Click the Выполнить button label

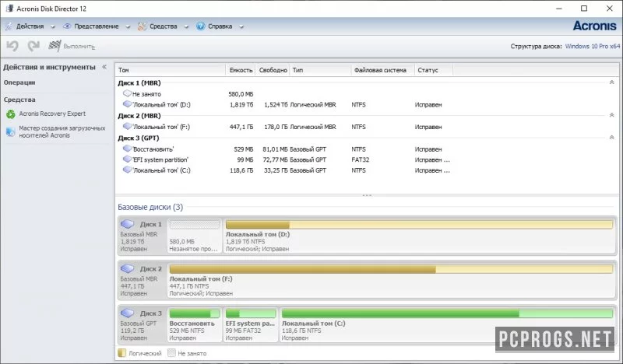pos(79,47)
